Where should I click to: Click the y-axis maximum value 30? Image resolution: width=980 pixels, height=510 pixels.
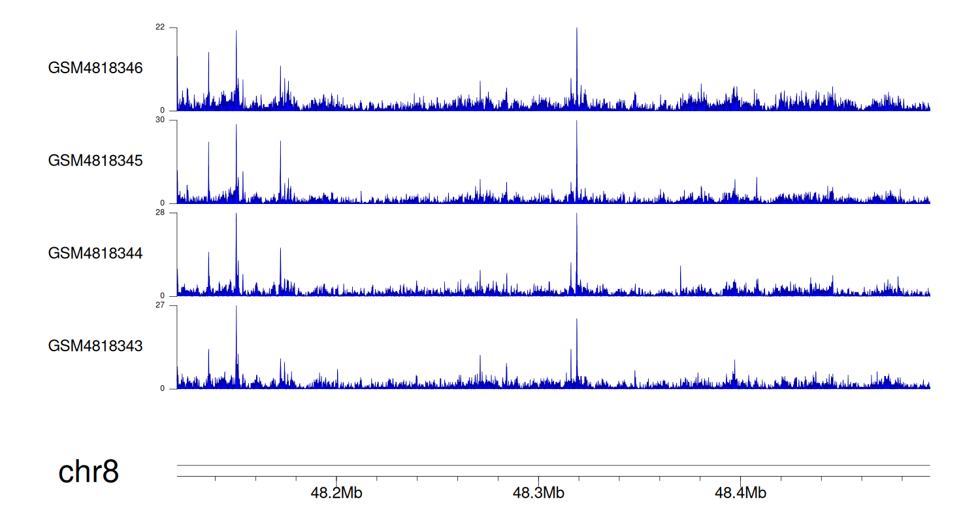[160, 120]
